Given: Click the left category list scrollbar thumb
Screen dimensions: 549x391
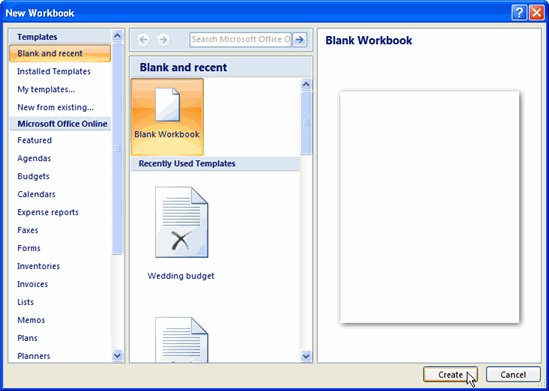Looking at the screenshot, I should [117, 147].
